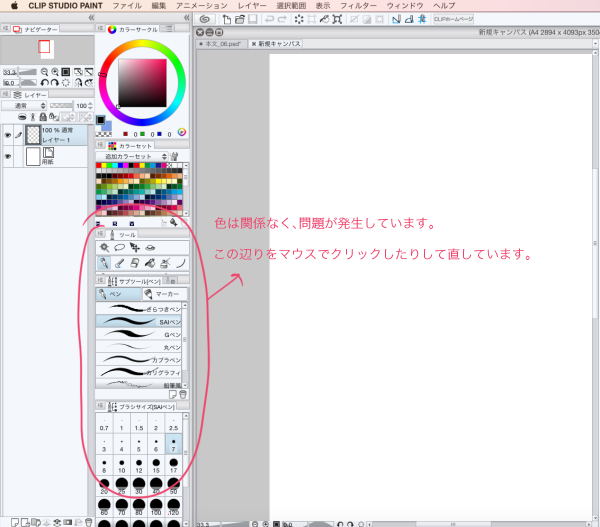Screen dimensions: 600x527
Task: Toggle snap to ruler command bar icon
Action: 396,19
